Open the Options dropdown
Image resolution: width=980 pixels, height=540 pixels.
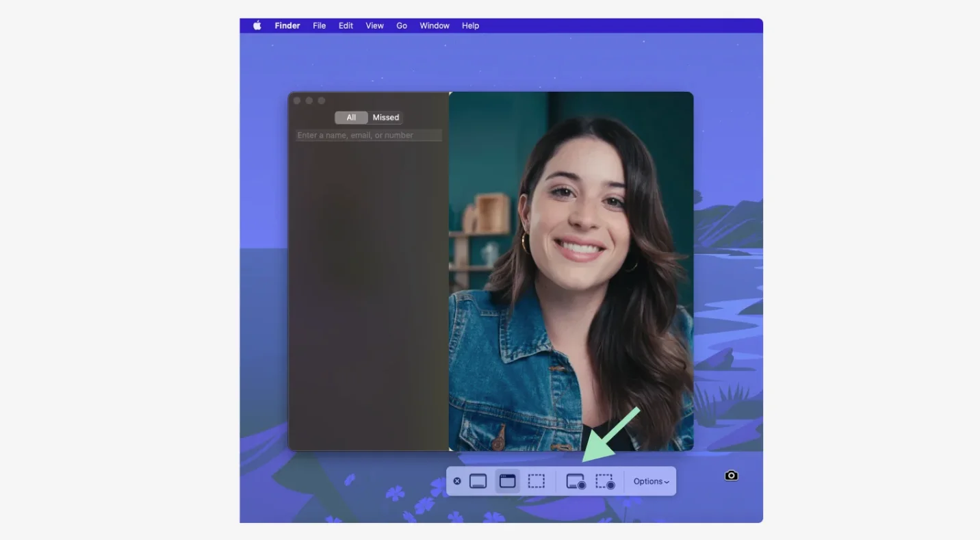[649, 480]
